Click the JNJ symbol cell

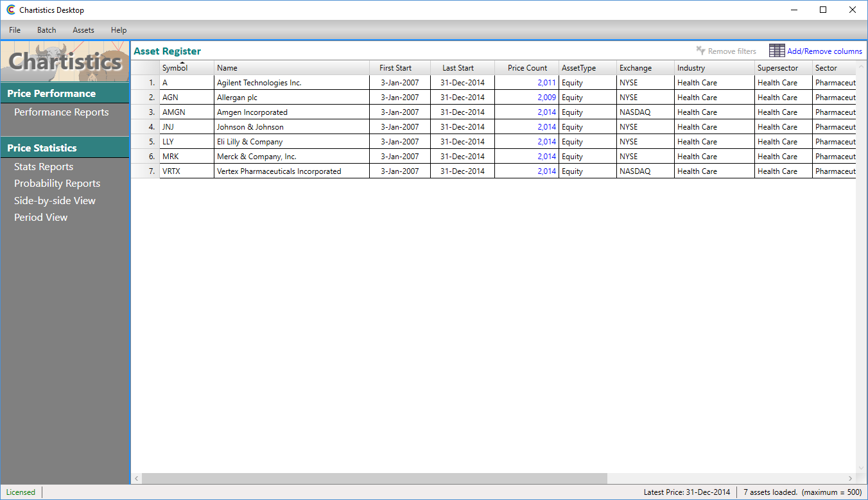pyautogui.click(x=187, y=127)
